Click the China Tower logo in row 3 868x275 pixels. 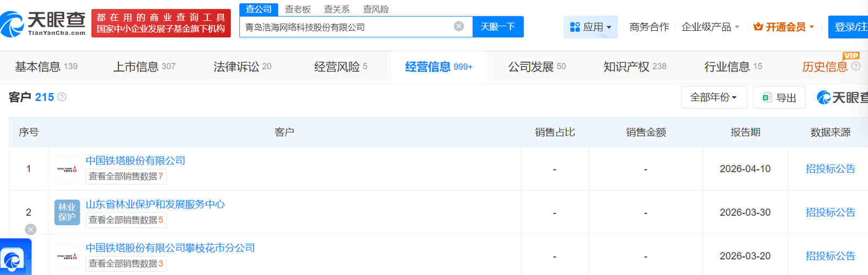(x=67, y=256)
